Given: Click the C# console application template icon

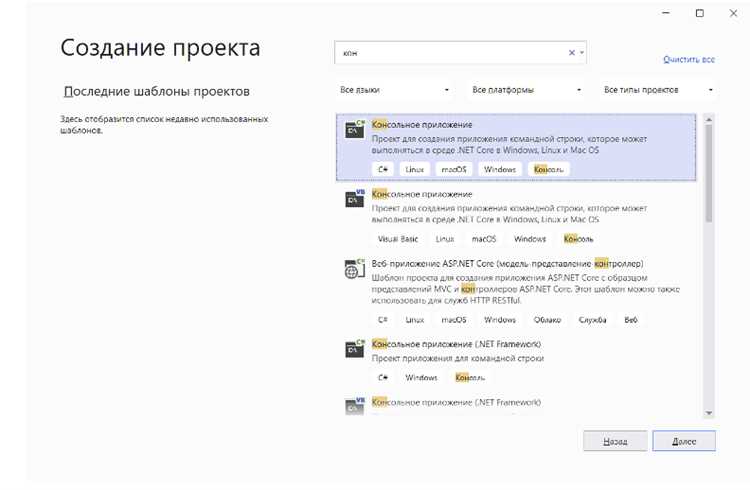Looking at the screenshot, I should pos(355,129).
